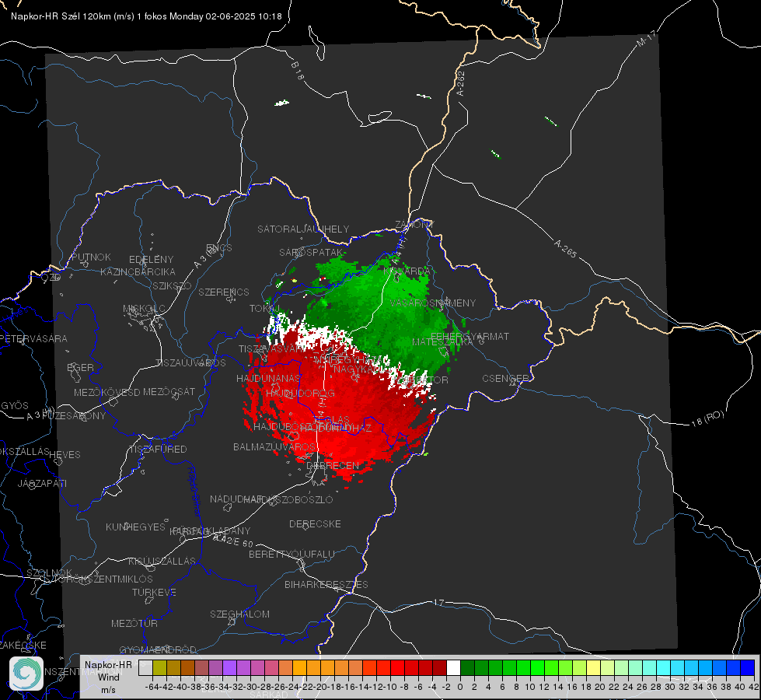Image resolution: width=761 pixels, height=700 pixels.
Task: Click the HAJDÚNÁNÁS city label
Action: tap(268, 379)
